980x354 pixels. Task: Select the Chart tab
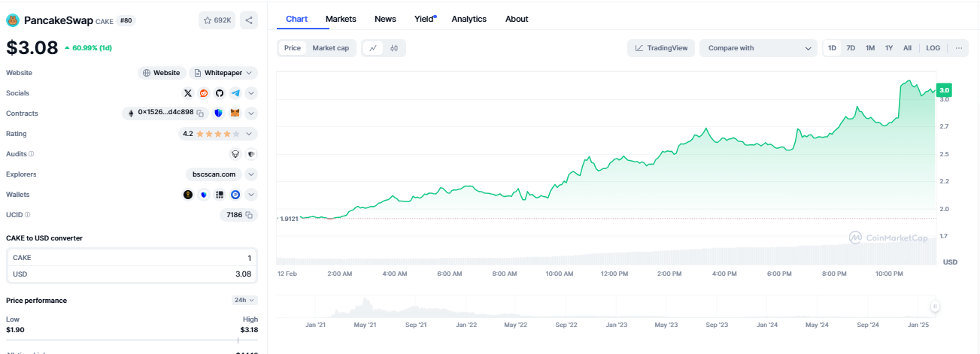coord(296,19)
